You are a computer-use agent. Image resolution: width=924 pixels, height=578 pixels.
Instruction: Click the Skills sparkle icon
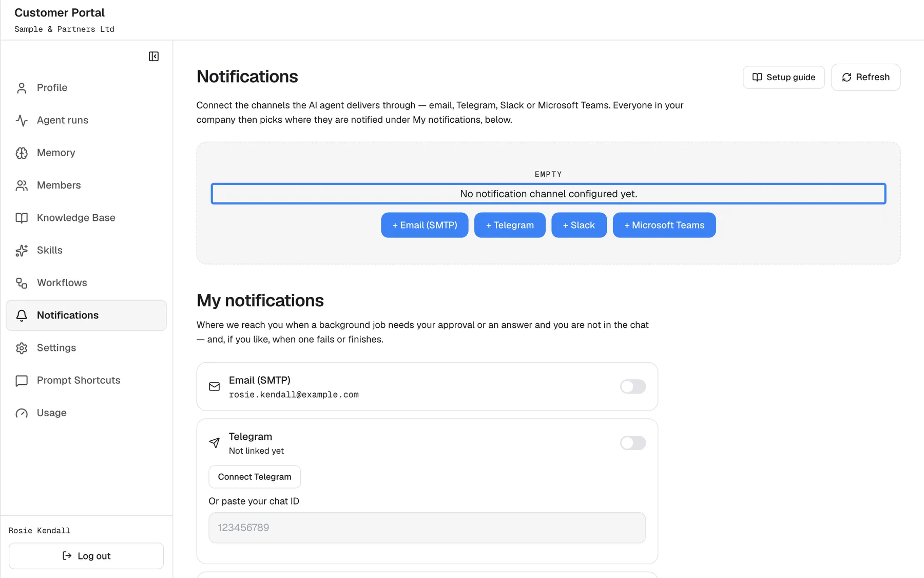tap(22, 250)
